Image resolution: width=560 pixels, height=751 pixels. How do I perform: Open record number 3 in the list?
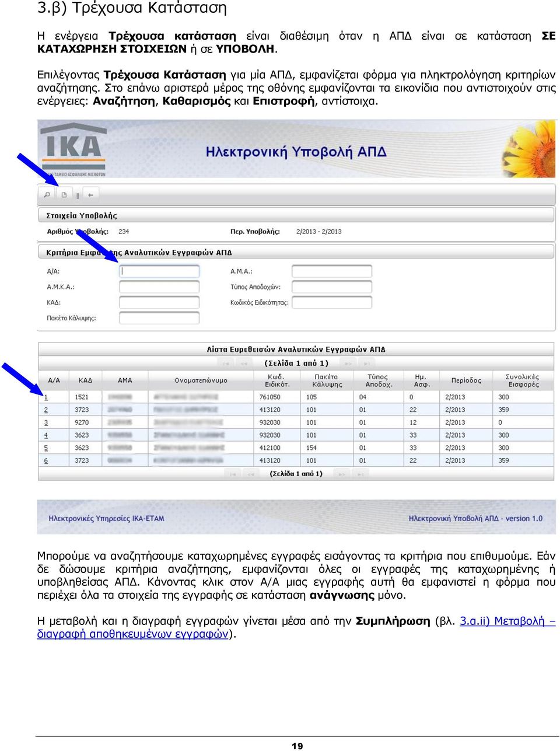46,423
